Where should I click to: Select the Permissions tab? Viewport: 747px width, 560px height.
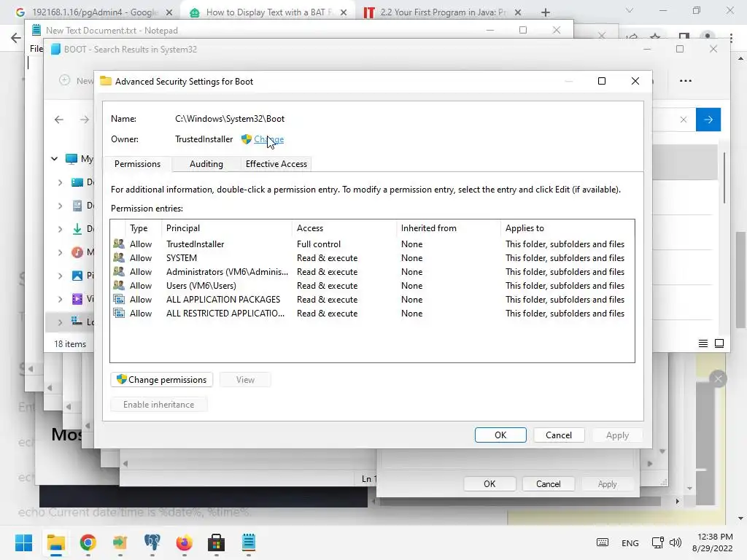[137, 164]
